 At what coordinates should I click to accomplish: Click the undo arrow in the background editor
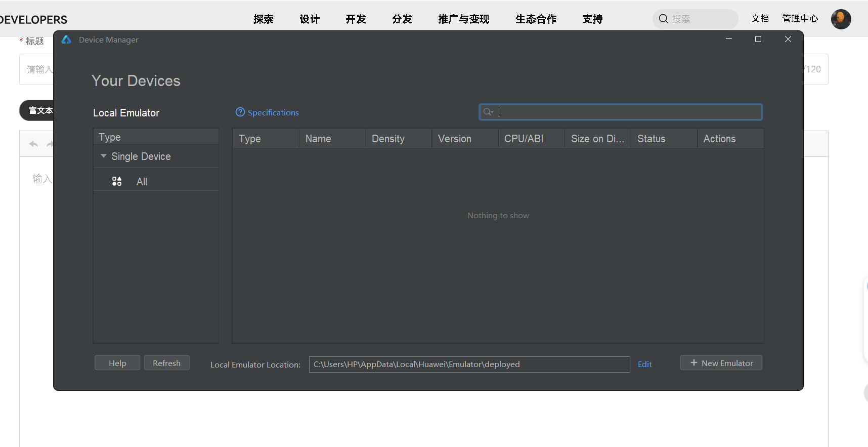(33, 144)
